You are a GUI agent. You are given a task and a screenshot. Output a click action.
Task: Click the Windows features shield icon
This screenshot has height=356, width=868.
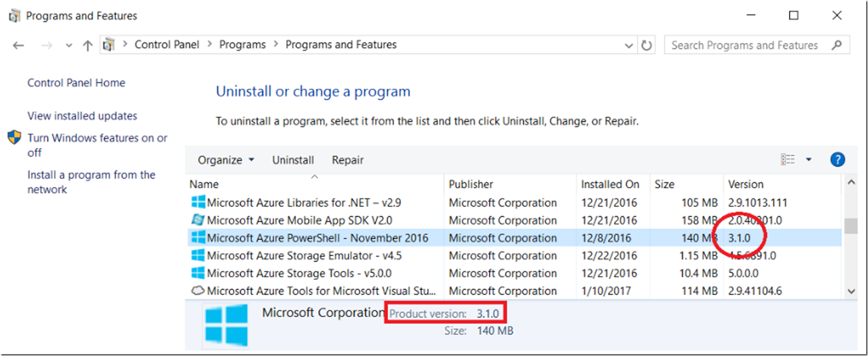15,137
